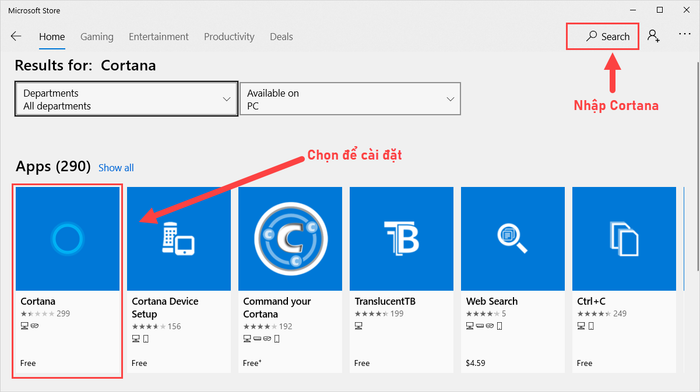Select the Cortana app tile icon
The height and width of the screenshot is (392, 700).
[67, 239]
